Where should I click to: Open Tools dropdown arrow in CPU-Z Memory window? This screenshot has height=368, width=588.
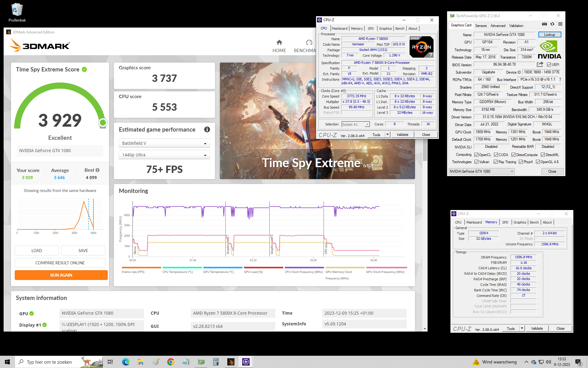pos(522,328)
